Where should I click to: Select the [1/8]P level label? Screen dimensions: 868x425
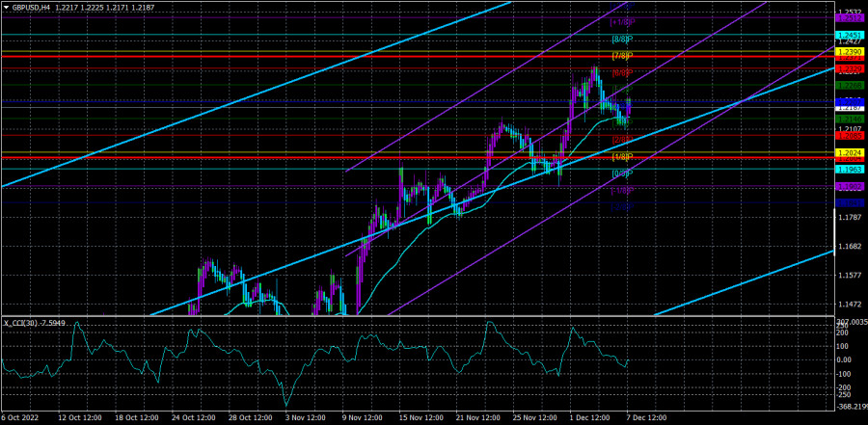tap(621, 156)
